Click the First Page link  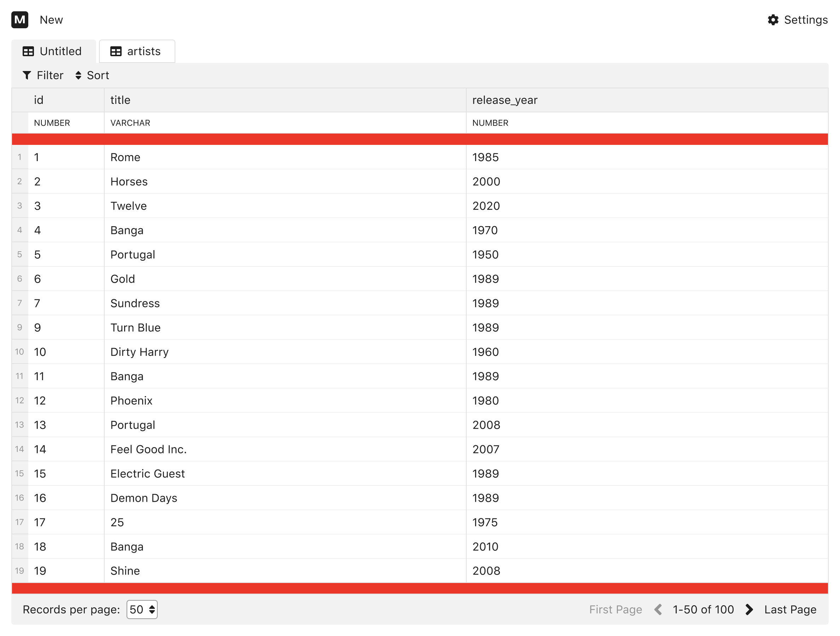coord(616,609)
